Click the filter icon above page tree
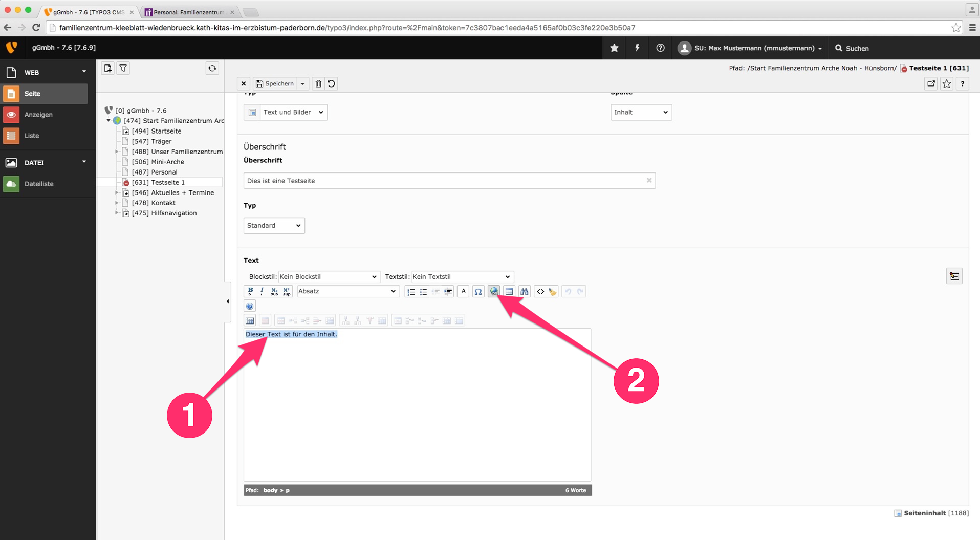 tap(123, 68)
